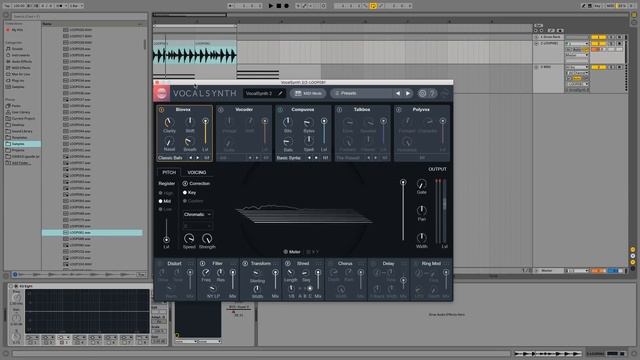
Task: Click the correction Strength knob
Action: click(207, 238)
